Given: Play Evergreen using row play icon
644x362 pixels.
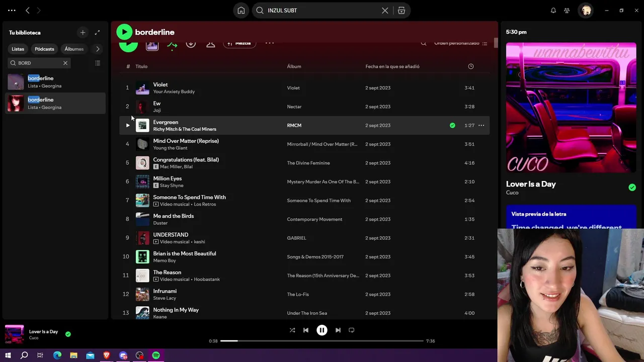Looking at the screenshot, I should tap(127, 125).
